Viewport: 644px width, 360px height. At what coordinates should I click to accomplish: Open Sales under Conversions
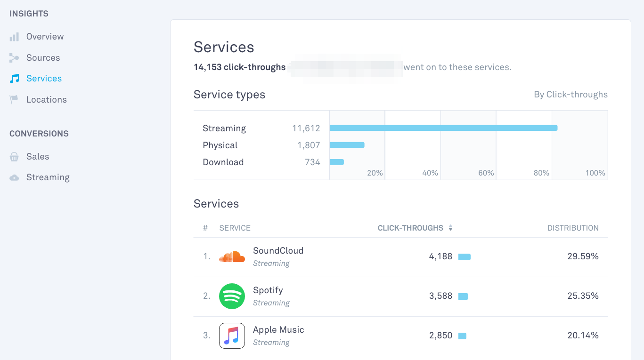pos(38,157)
